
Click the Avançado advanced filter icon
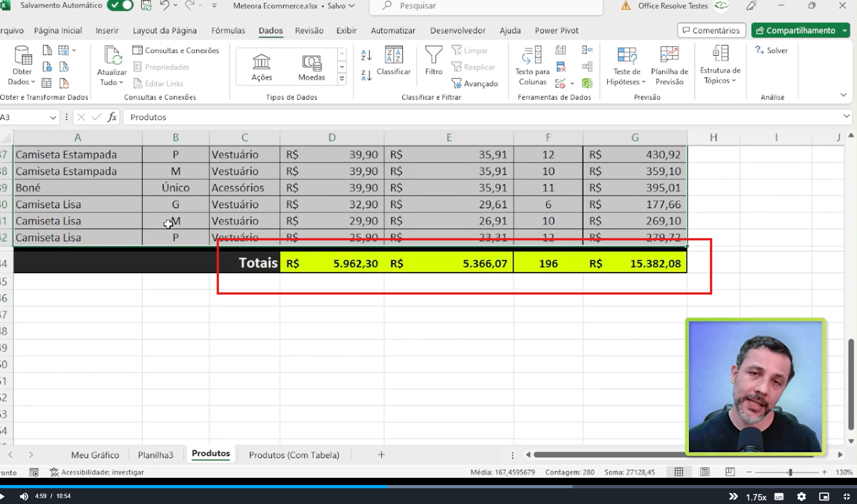click(475, 84)
